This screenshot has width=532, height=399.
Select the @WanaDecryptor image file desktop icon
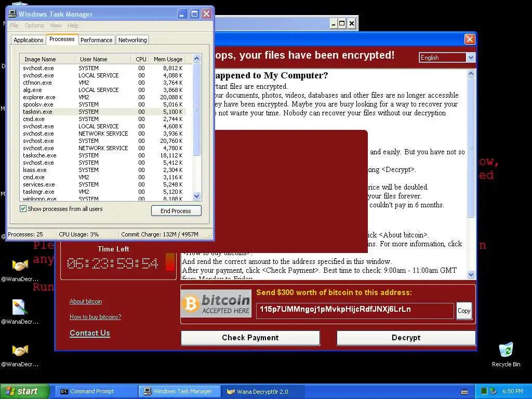(x=20, y=312)
